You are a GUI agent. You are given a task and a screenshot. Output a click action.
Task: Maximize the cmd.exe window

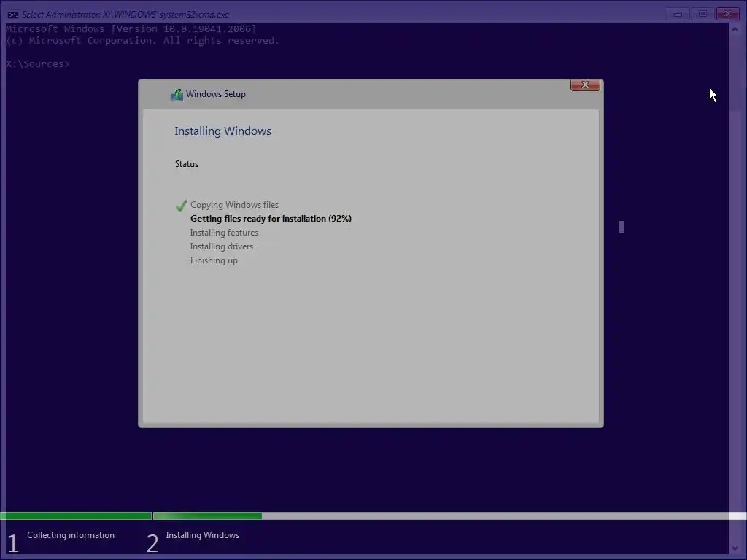703,14
